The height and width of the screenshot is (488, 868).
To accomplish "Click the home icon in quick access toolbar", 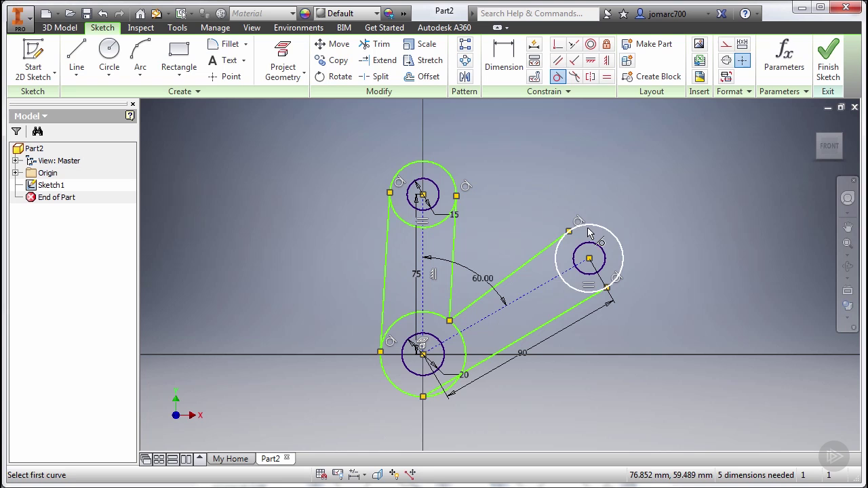I will point(140,13).
